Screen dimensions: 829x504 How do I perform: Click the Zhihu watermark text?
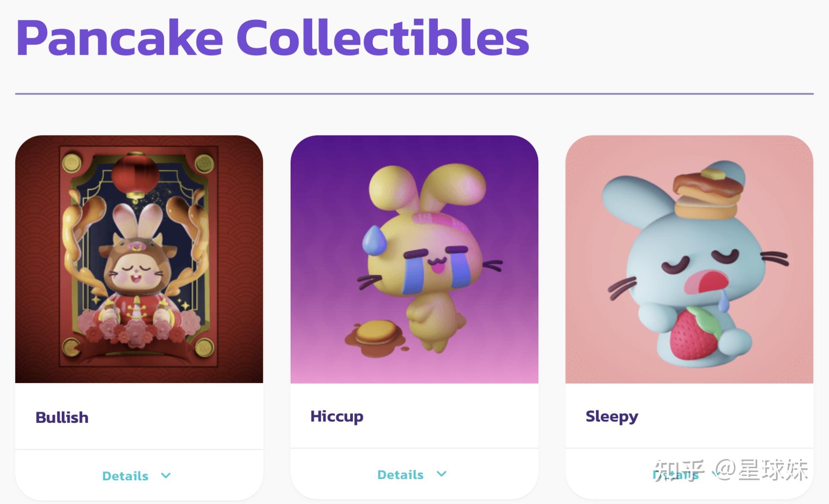(730, 470)
